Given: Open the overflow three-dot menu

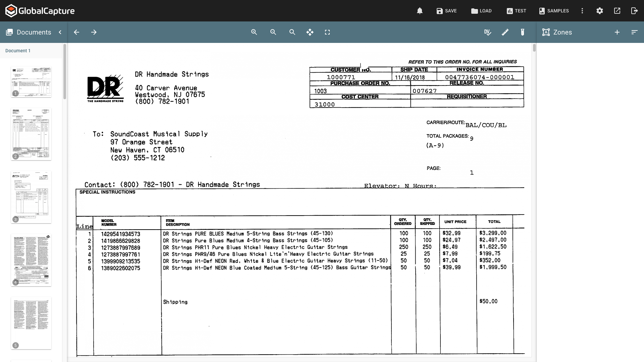Looking at the screenshot, I should (x=582, y=11).
